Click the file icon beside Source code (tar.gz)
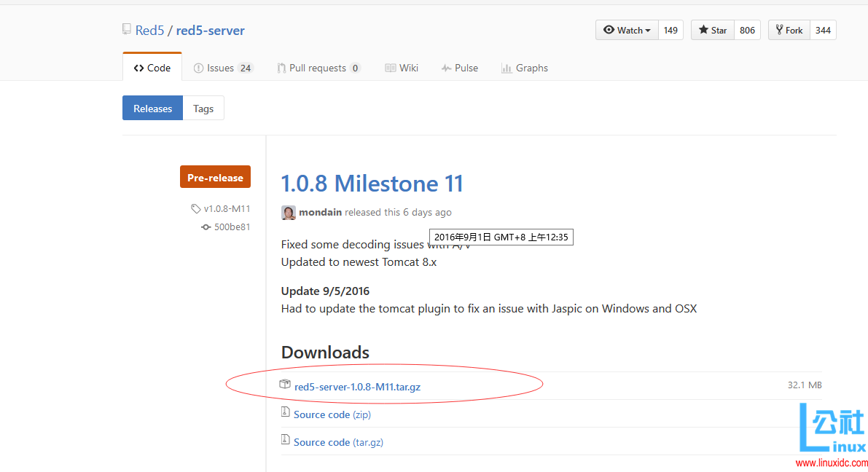 pos(286,441)
